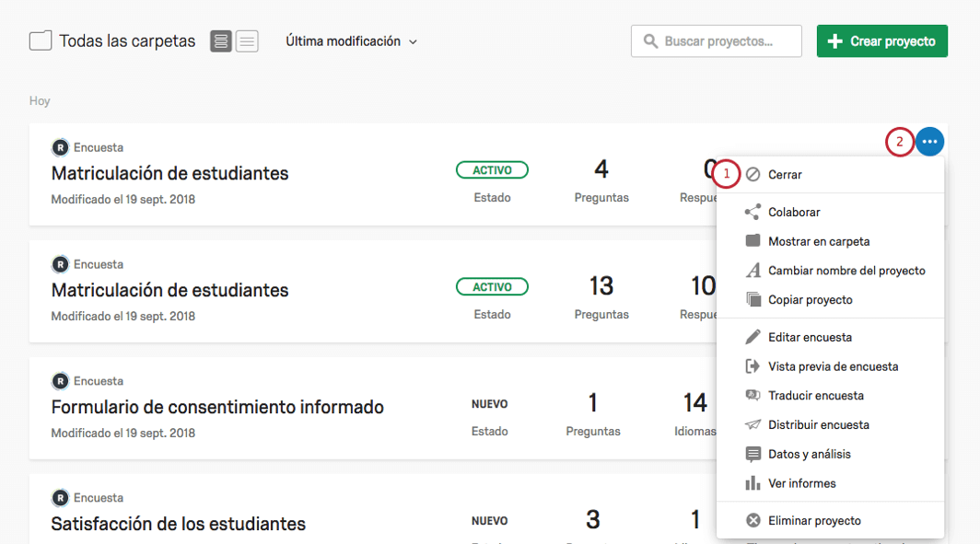Click the modification date on the Formulario card
The image size is (980, 544).
click(x=123, y=433)
